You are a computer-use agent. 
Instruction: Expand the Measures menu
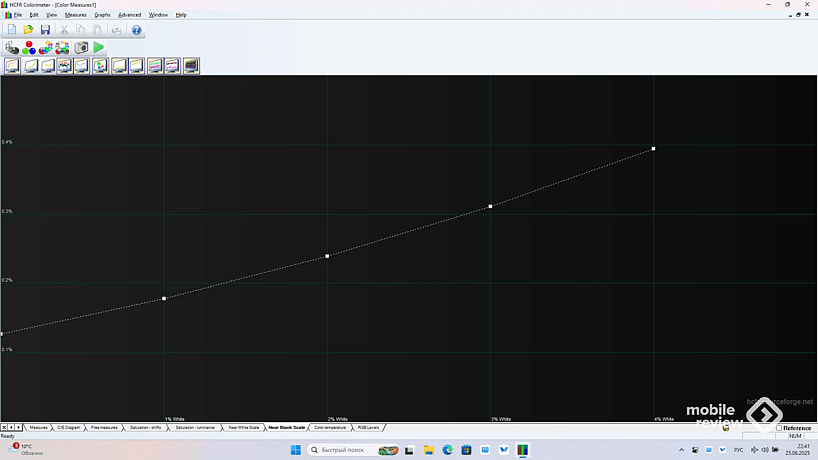point(76,15)
